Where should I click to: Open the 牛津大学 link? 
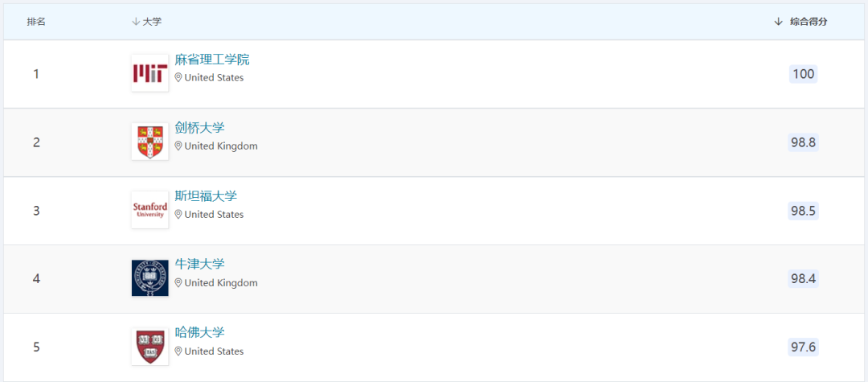(x=199, y=265)
